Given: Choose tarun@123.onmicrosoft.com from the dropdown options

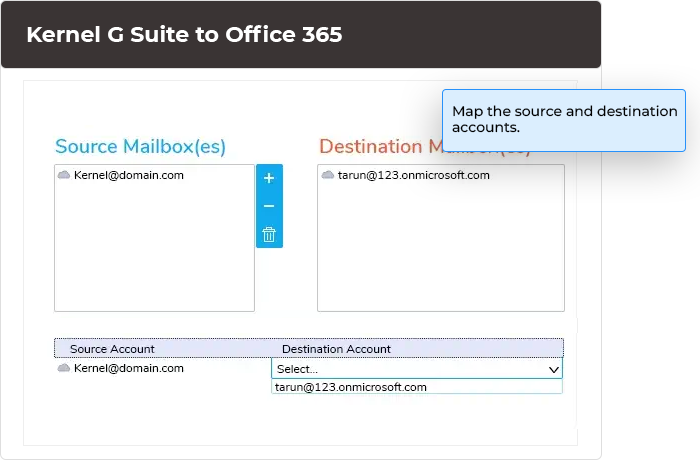Looking at the screenshot, I should [351, 387].
